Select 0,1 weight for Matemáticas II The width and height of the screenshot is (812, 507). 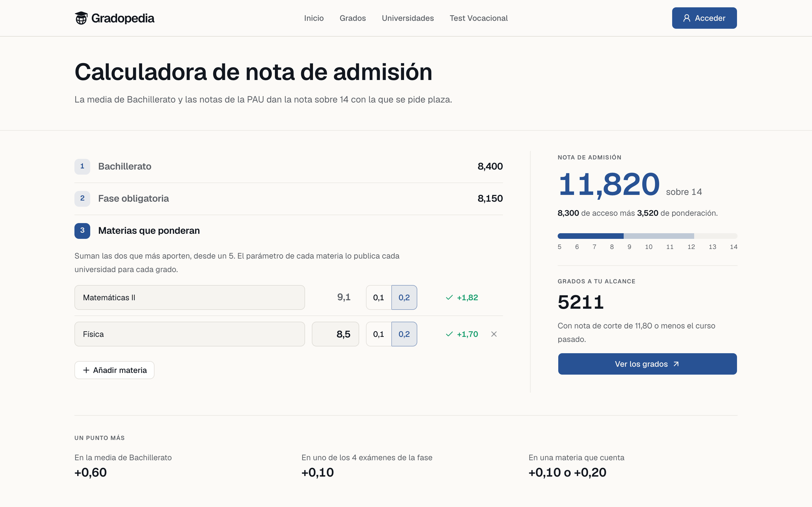click(378, 297)
